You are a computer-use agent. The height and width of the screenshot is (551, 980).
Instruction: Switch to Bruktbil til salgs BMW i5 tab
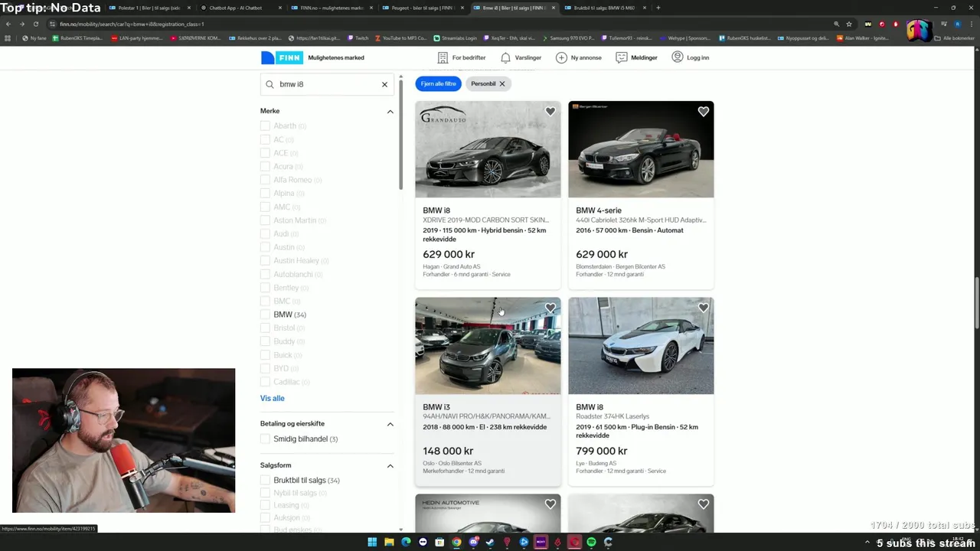coord(604,8)
